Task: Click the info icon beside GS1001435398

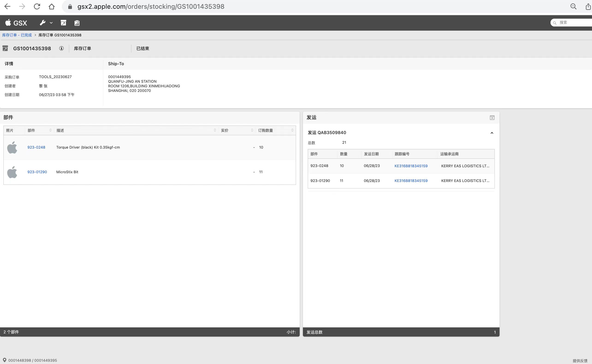Action: 61,48
